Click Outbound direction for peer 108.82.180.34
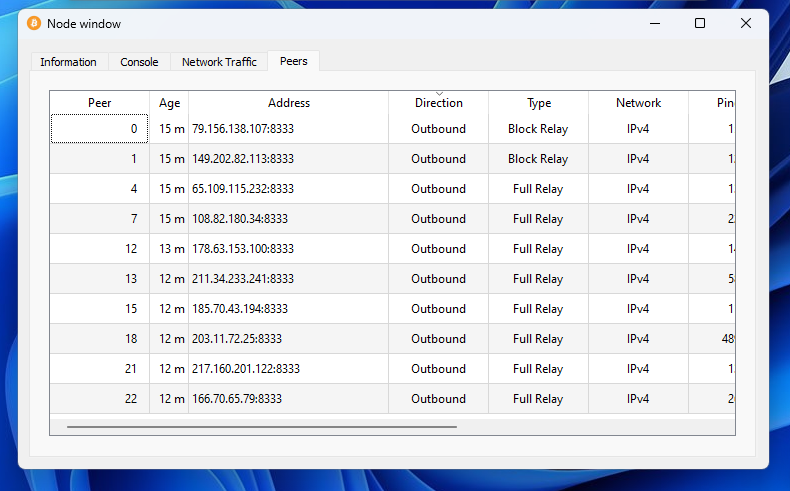790x491 pixels. click(438, 219)
